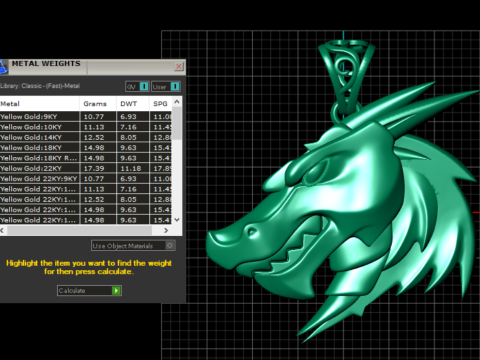480x360 pixels.
Task: Select the Yellow Gold:22KY row
Action: click(86, 168)
